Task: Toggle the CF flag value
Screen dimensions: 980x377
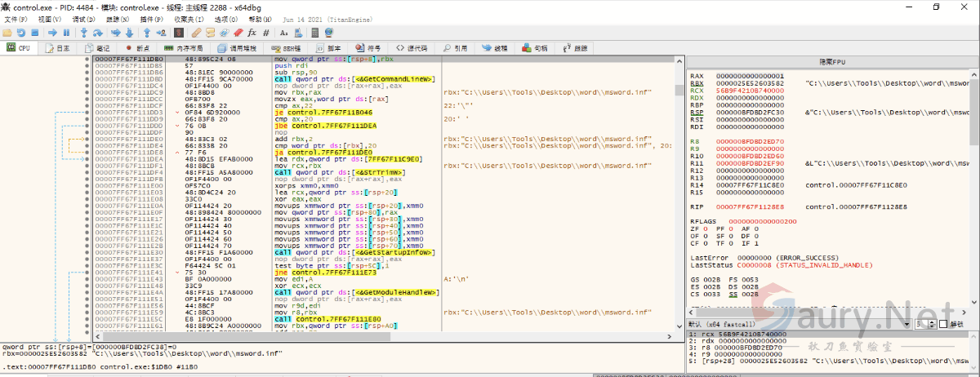Action: pyautogui.click(x=705, y=242)
